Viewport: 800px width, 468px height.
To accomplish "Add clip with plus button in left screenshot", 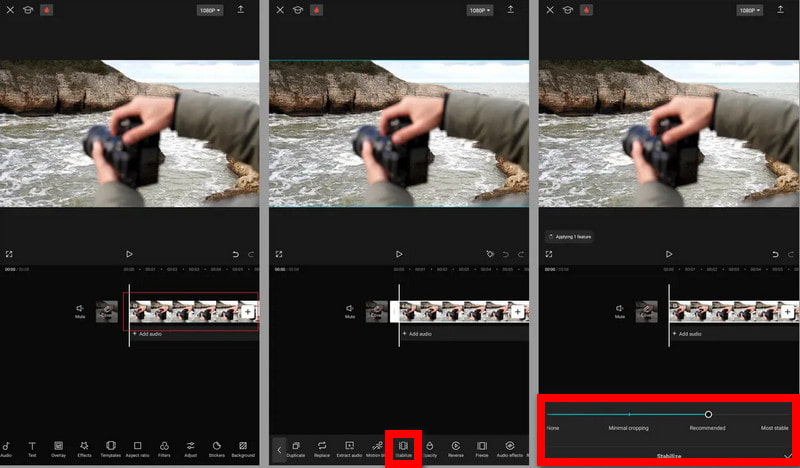I will pos(247,311).
